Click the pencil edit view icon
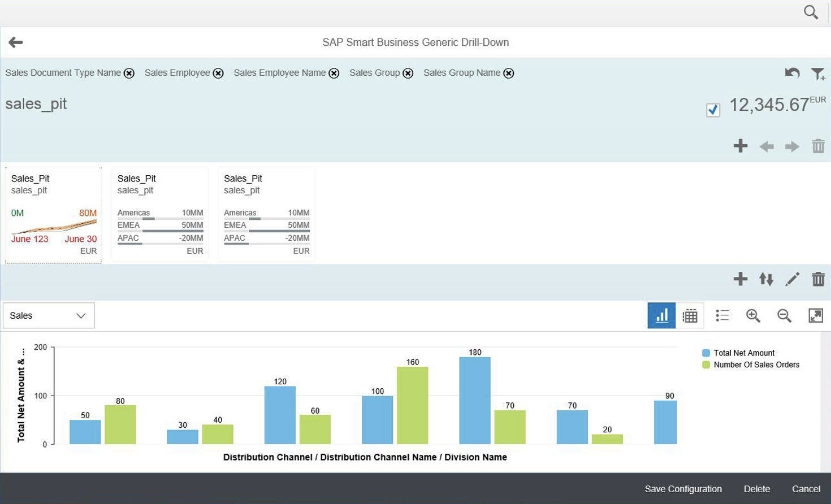 pos(792,279)
